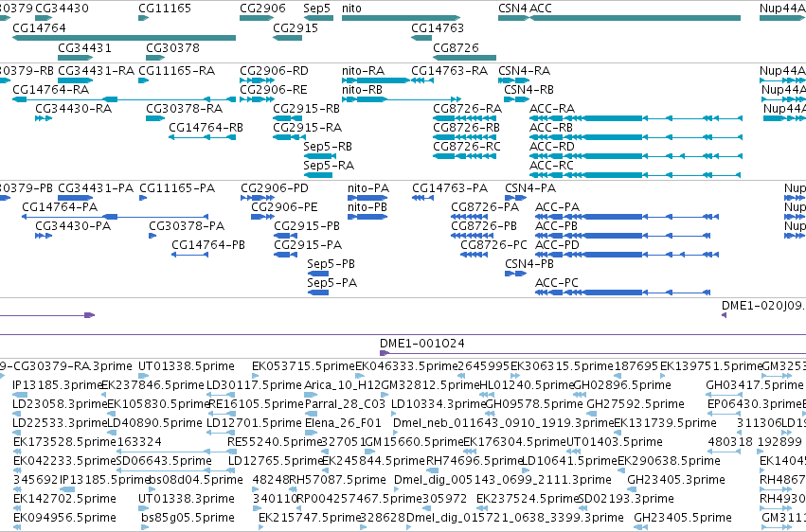Click protein label CG30378-PA
The image size is (806, 532).
point(187,226)
